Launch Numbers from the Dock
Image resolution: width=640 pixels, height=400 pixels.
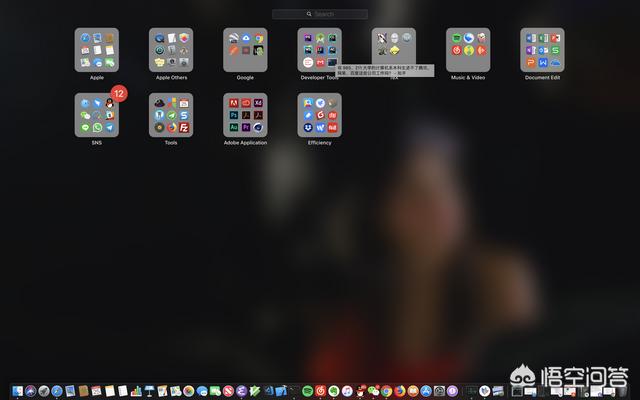coord(136,391)
